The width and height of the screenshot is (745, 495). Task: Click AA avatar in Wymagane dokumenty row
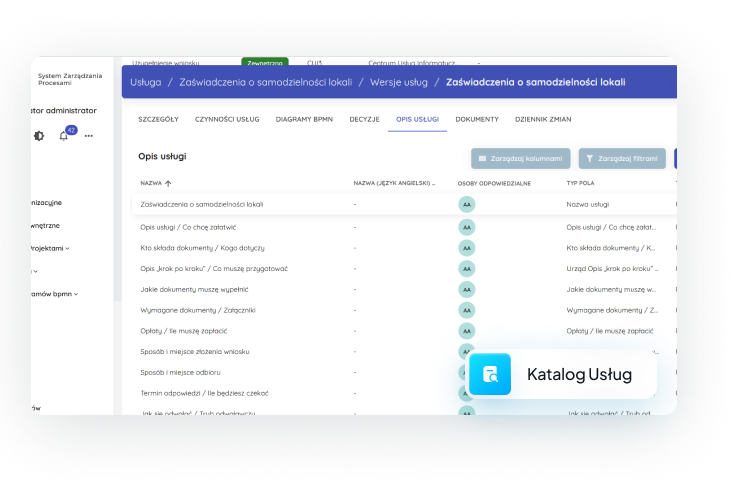tap(465, 310)
